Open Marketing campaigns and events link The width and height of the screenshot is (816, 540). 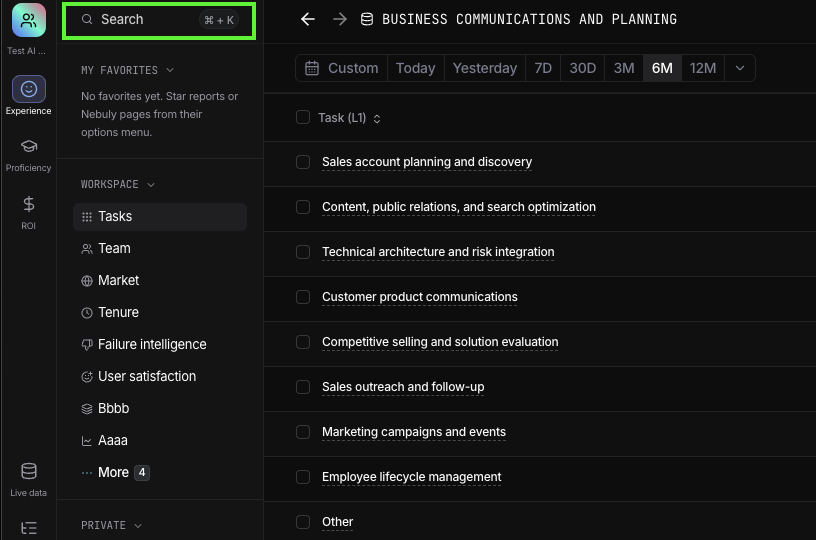coord(414,432)
